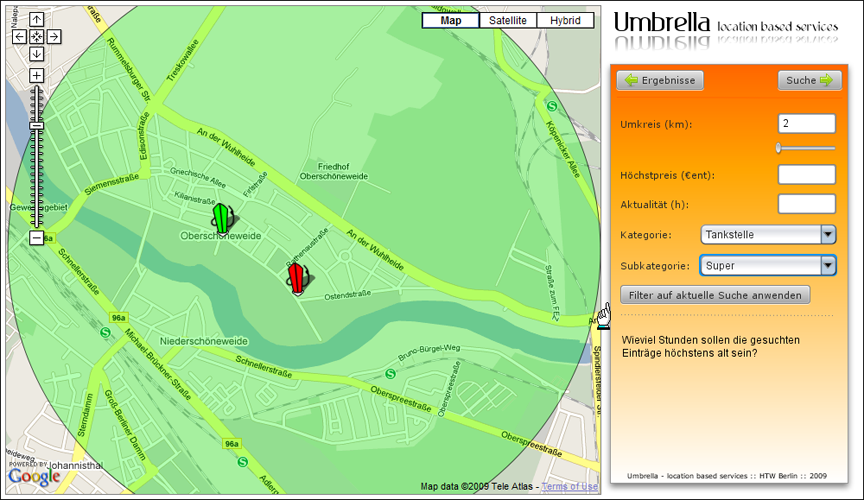Click the Umbrella logo title
Screen dimensions: 864x500
[x=662, y=23]
